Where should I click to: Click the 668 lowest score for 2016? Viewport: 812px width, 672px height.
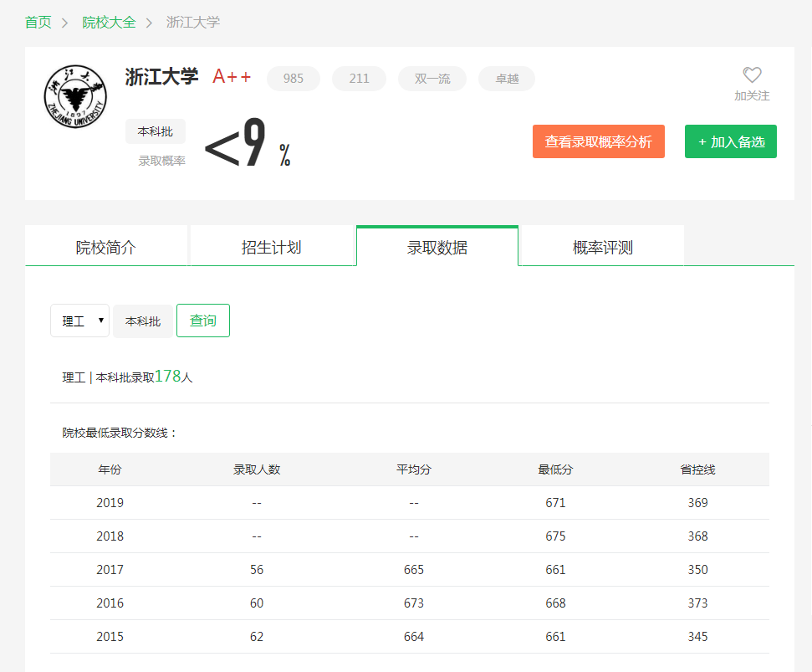555,603
